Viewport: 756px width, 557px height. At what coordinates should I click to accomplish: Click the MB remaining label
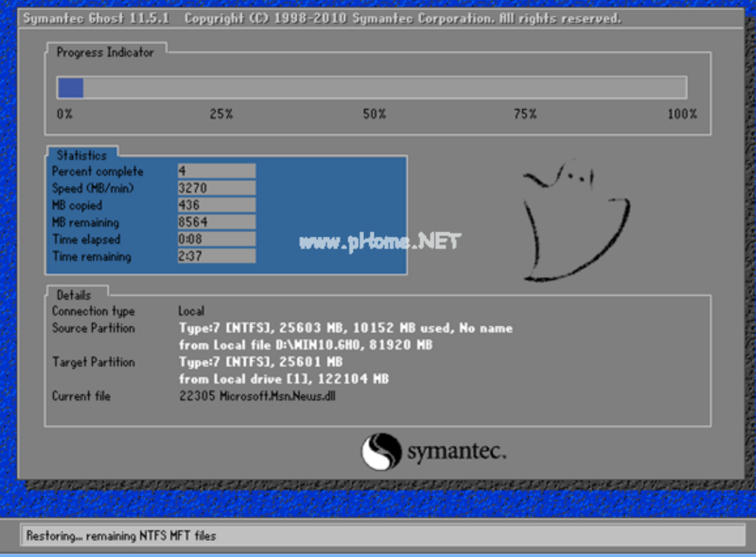(x=86, y=222)
